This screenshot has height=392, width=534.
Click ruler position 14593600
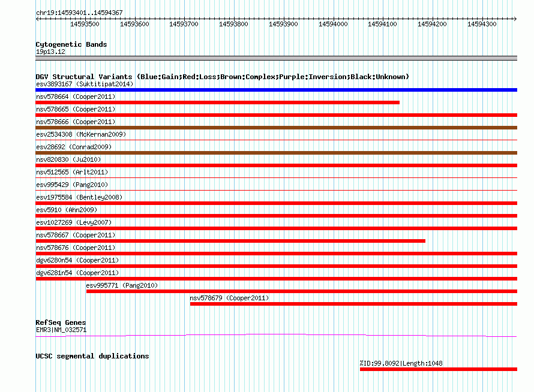click(134, 24)
